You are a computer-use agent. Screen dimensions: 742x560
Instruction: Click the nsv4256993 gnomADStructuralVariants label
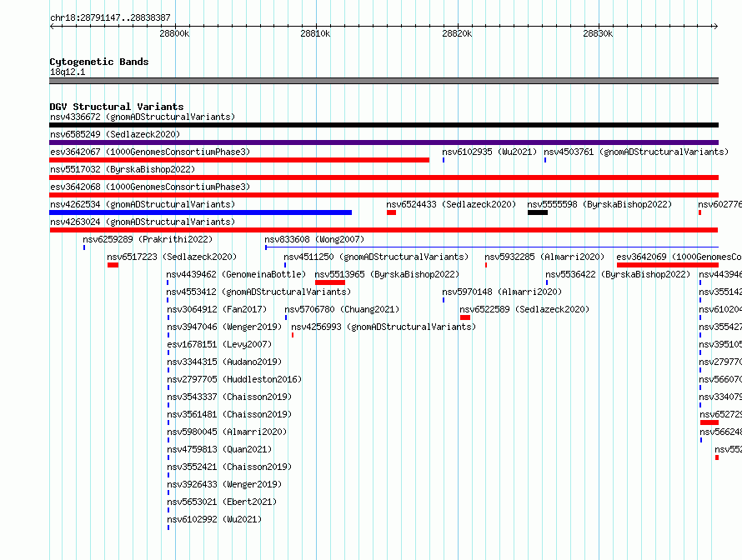point(384,327)
